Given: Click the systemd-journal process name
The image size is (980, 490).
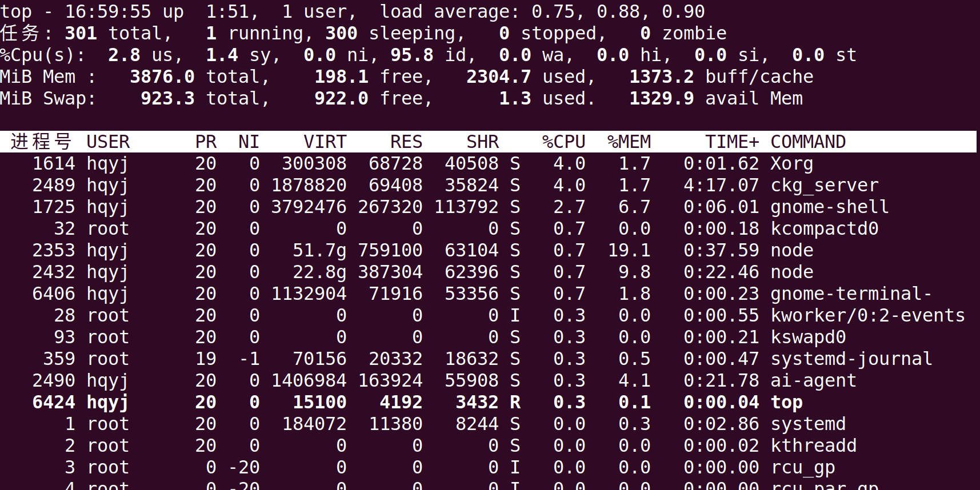Looking at the screenshot, I should coord(851,359).
